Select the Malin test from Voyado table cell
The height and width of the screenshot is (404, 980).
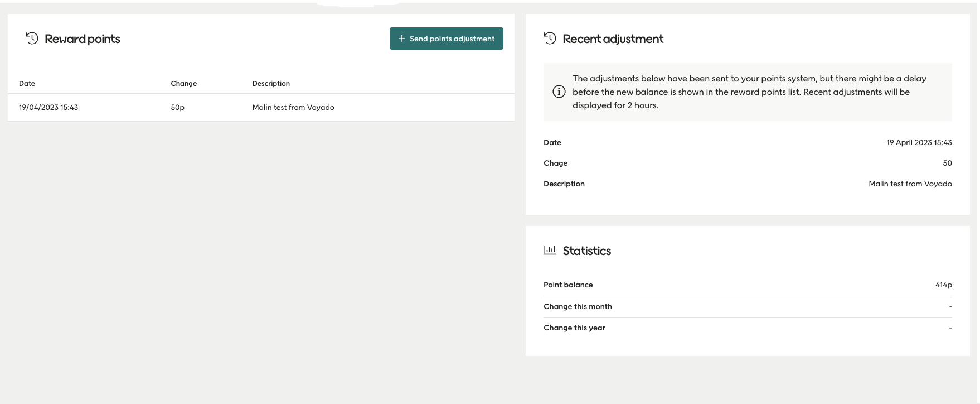293,107
